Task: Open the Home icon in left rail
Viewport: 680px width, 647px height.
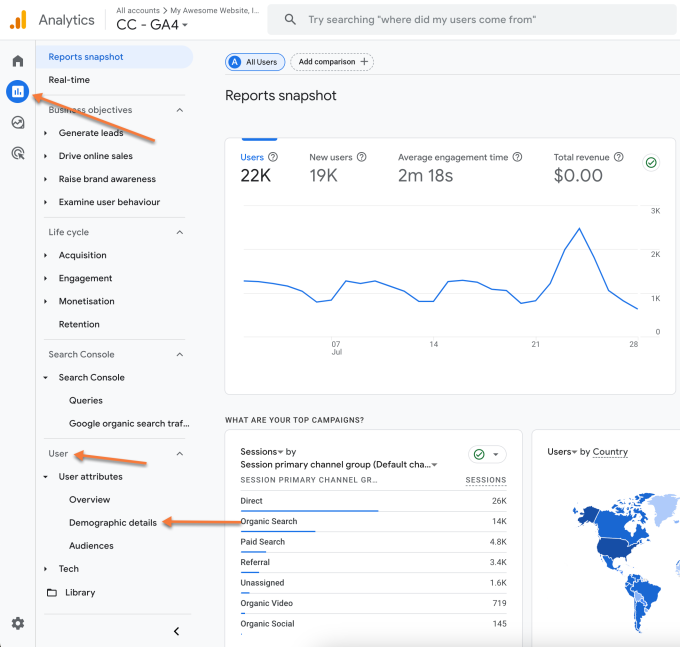Action: pos(18,61)
